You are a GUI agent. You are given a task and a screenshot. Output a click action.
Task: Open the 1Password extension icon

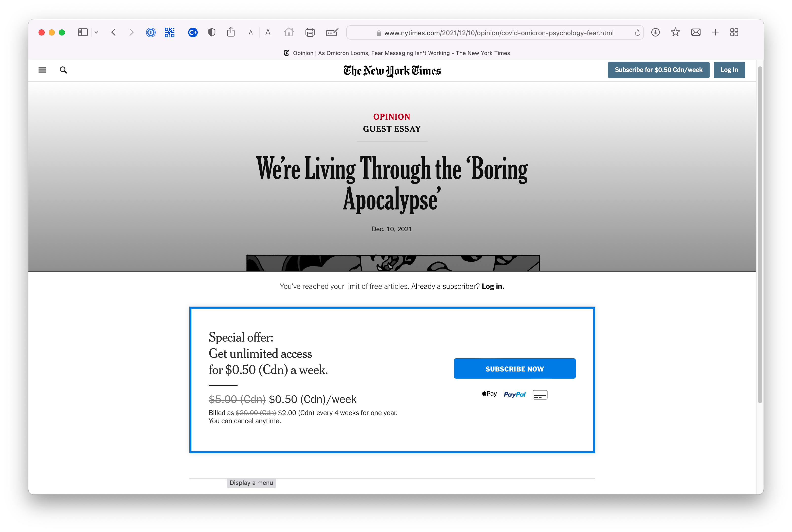(151, 32)
